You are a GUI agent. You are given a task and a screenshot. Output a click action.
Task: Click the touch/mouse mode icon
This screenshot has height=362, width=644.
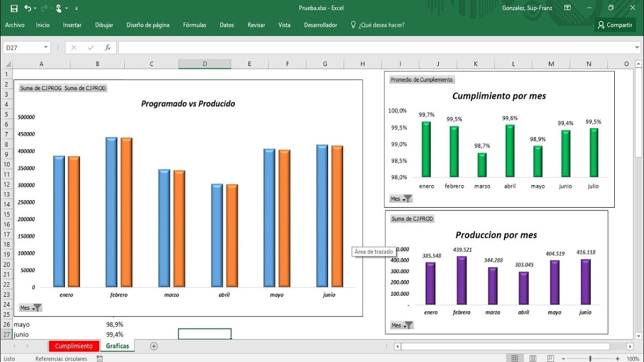pos(59,8)
